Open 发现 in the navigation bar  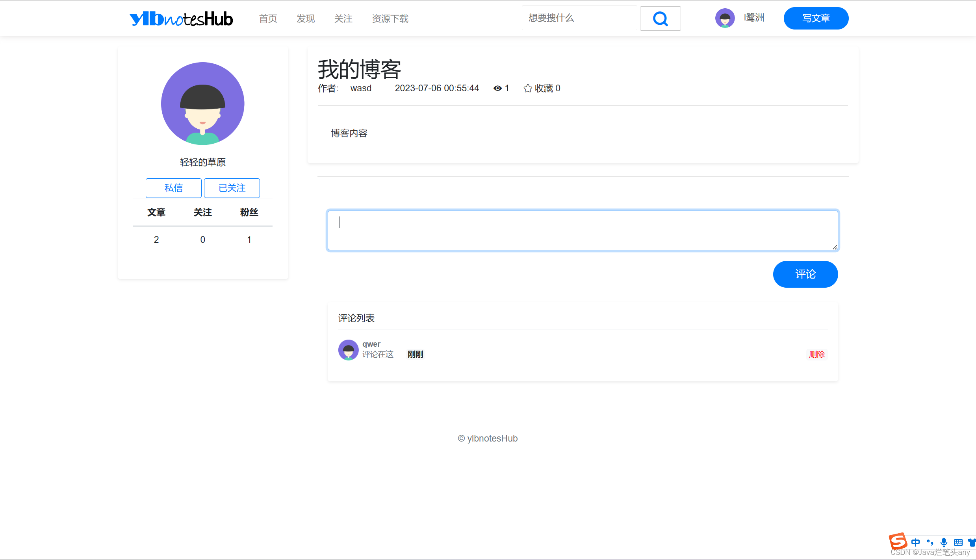[306, 18]
